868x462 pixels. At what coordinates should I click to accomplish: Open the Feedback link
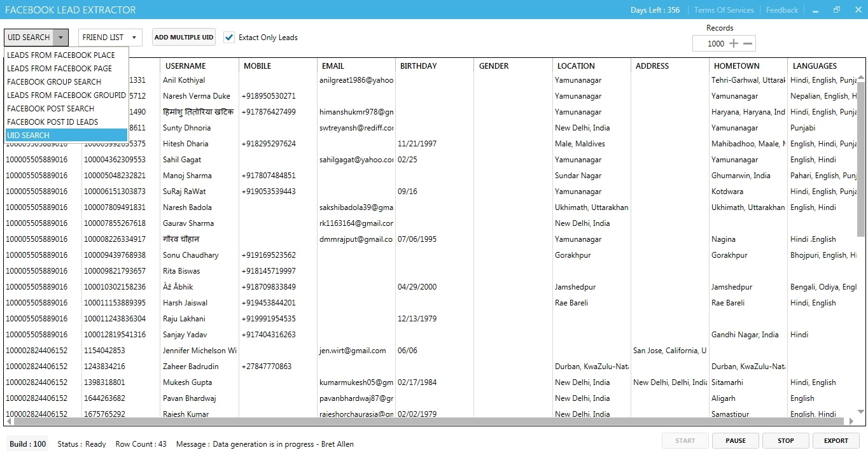[781, 10]
